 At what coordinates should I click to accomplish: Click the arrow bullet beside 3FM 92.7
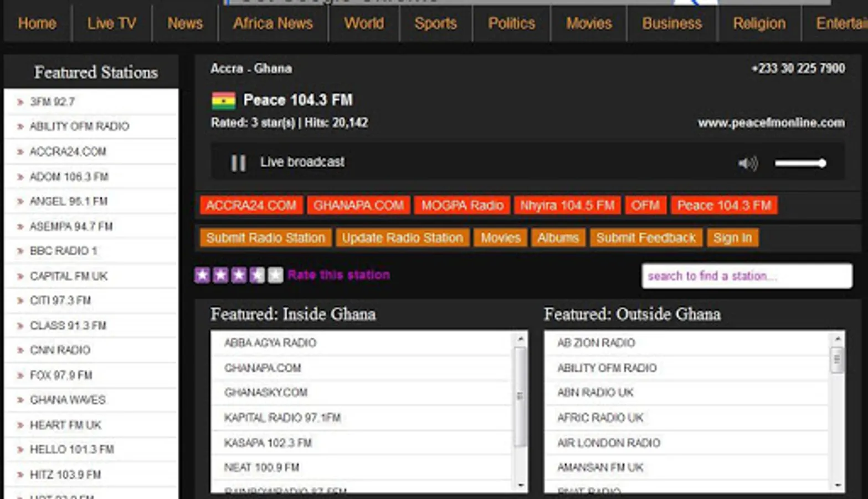(x=20, y=102)
